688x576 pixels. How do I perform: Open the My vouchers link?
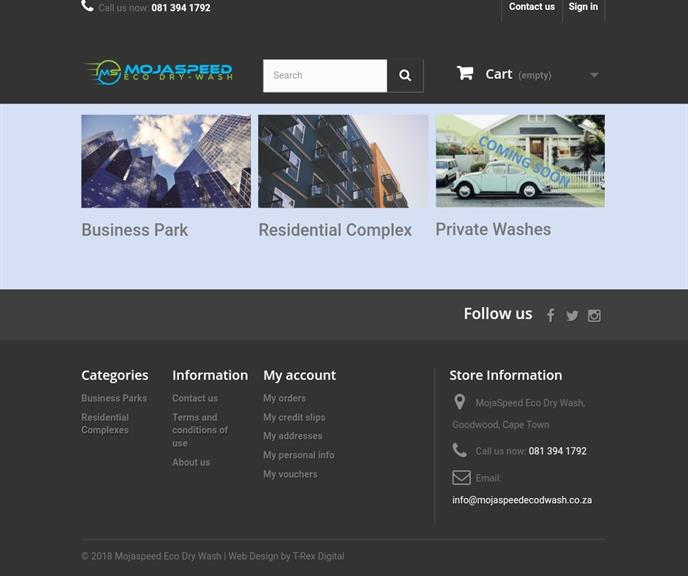coord(290,474)
